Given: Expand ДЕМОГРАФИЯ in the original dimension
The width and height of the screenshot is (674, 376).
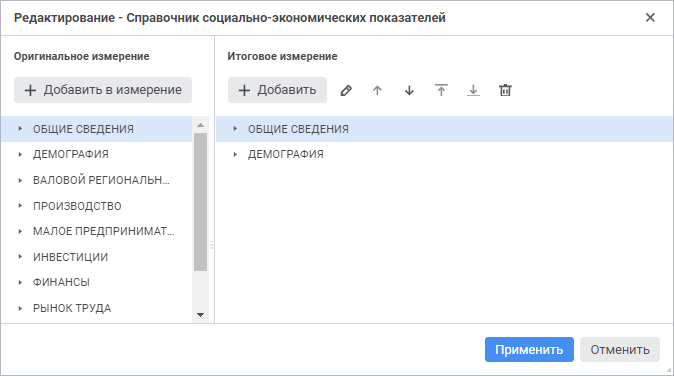Looking at the screenshot, I should pyautogui.click(x=20, y=154).
